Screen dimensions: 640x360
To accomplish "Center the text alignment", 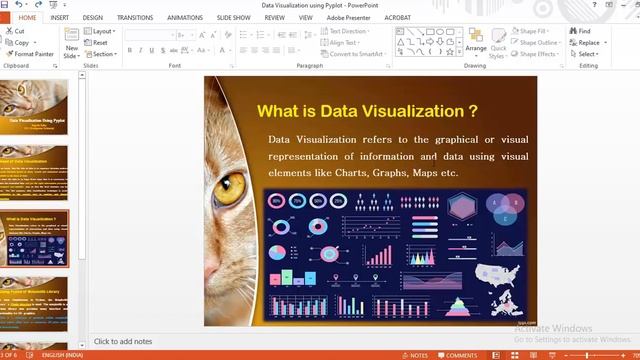I will 254,50.
